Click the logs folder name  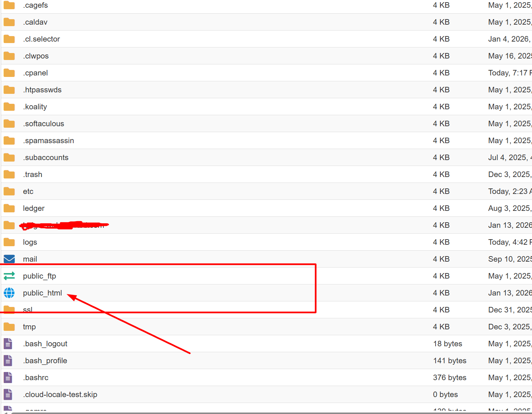pyautogui.click(x=30, y=242)
